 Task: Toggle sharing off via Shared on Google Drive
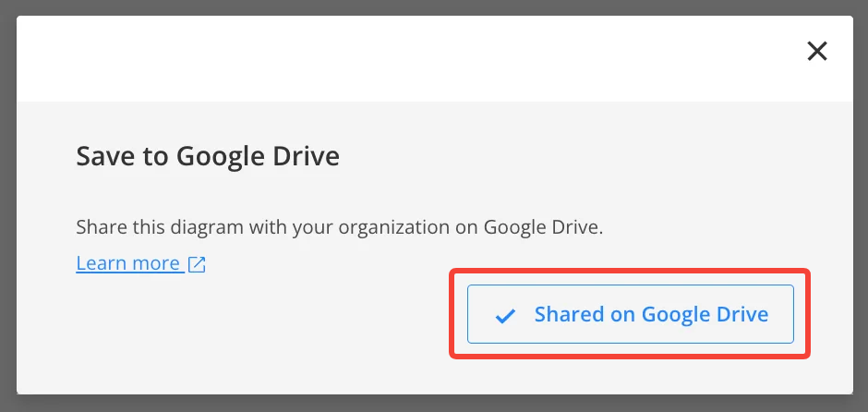[630, 314]
